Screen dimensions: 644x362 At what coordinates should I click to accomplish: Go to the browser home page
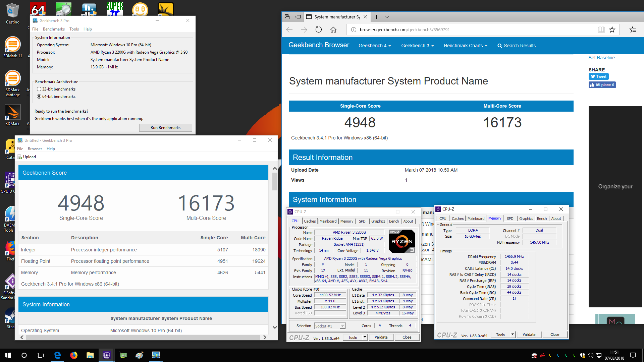333,29
